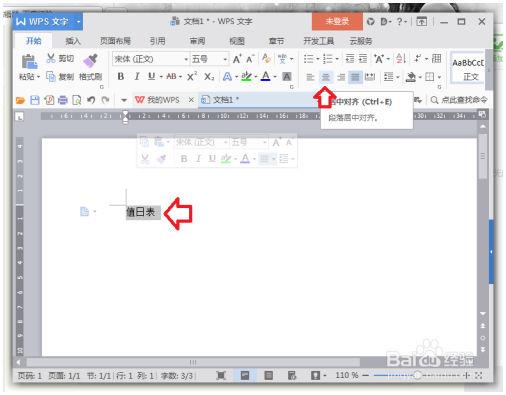Toggle center alignment (居中对齐) button
Viewport: 506px width, 395px height.
(325, 77)
